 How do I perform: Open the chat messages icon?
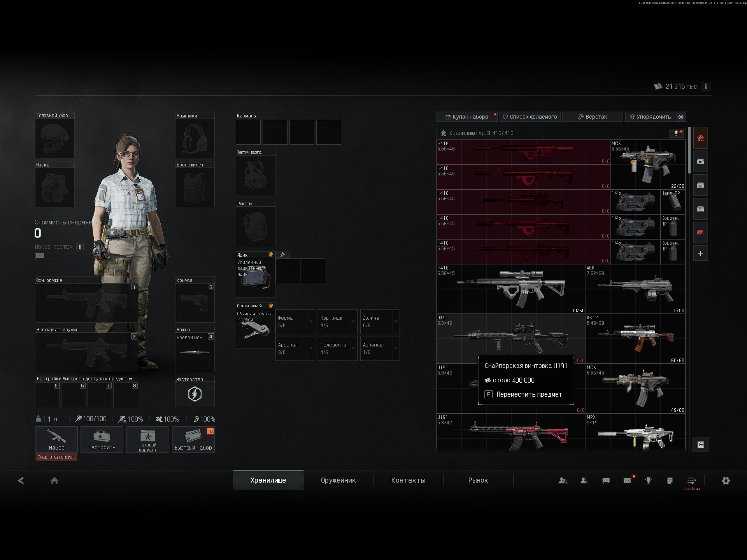tap(606, 481)
